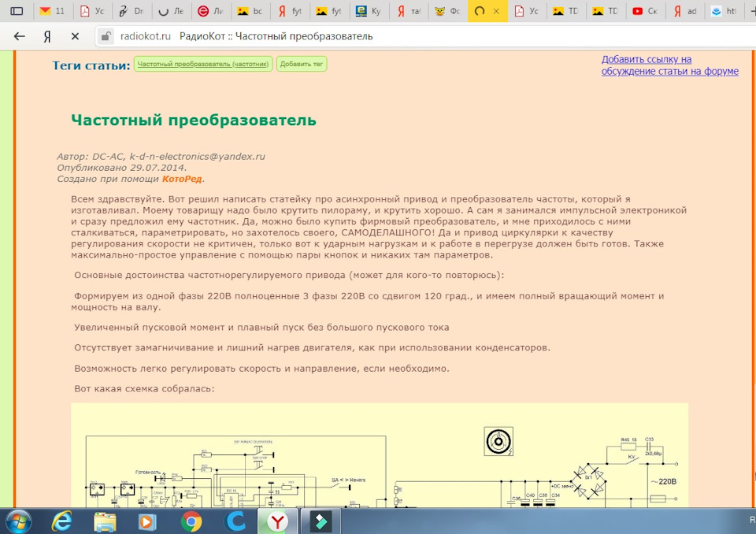This screenshot has width=756, height=534.
Task: Click the radiokot.ru address bar
Action: coord(424,36)
